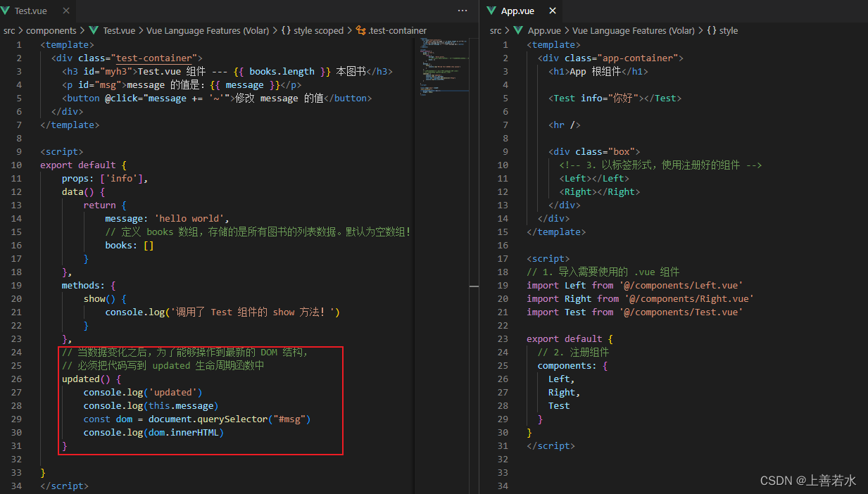The height and width of the screenshot is (494, 868).
Task: Open the style breadcrumb in App.vue pane
Action: (729, 31)
